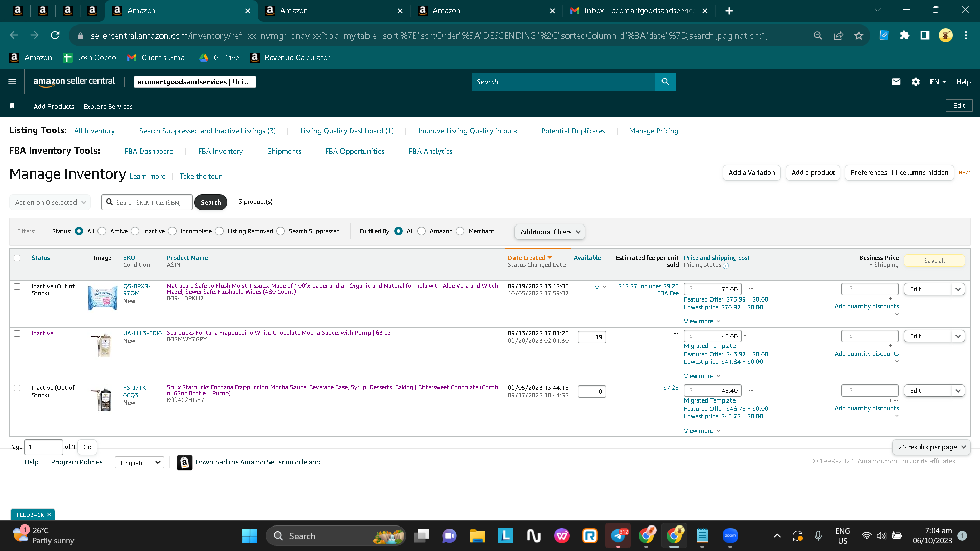Open Windows Start menu
This screenshot has width=980, height=551.
250,536
